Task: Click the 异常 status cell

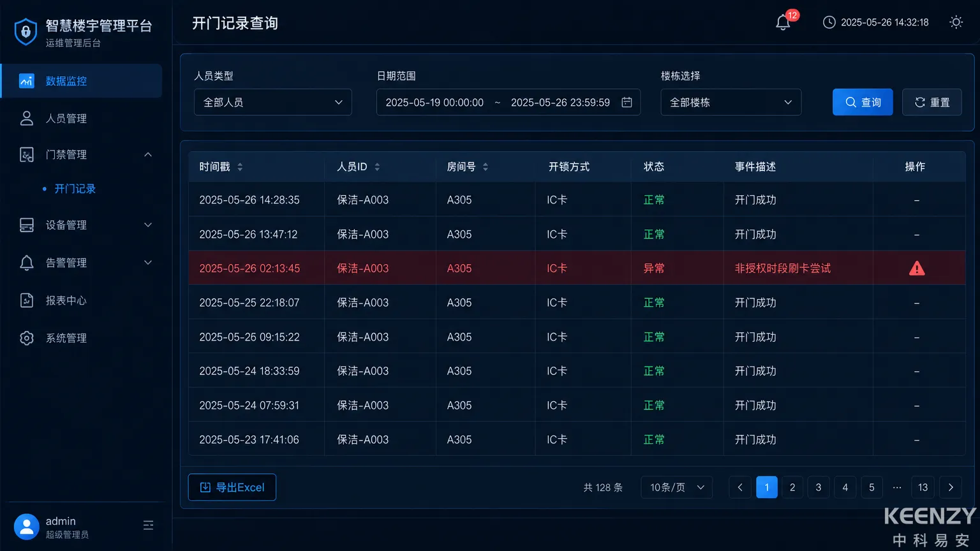Action: [x=654, y=268]
